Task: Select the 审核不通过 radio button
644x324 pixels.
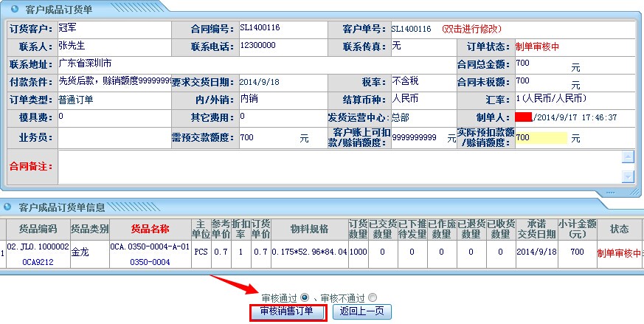Action: point(373,297)
